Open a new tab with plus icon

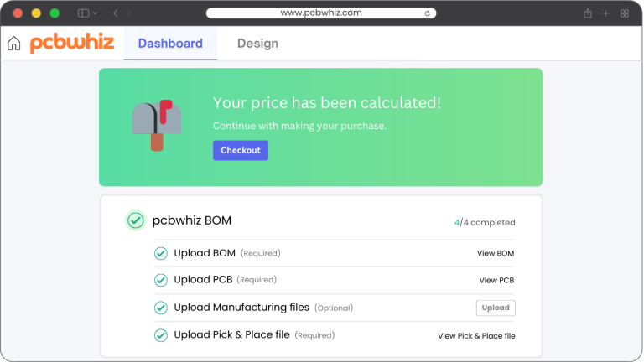pyautogui.click(x=605, y=13)
